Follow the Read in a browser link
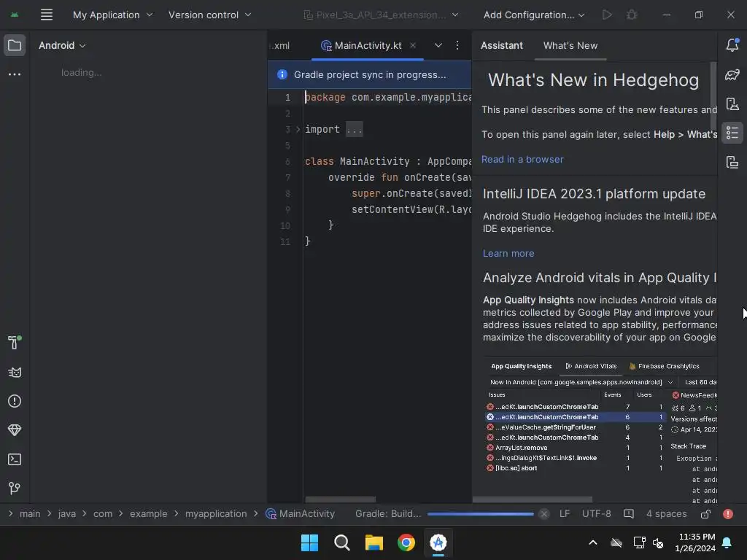Image resolution: width=747 pixels, height=560 pixels. pyautogui.click(x=522, y=159)
